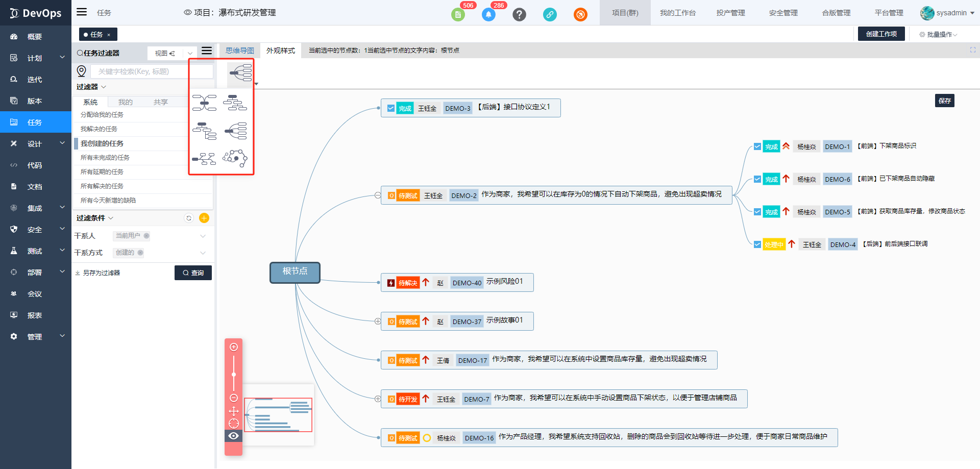Click the crosshair center-on-root icon
The image size is (980, 469).
pyautogui.click(x=234, y=424)
